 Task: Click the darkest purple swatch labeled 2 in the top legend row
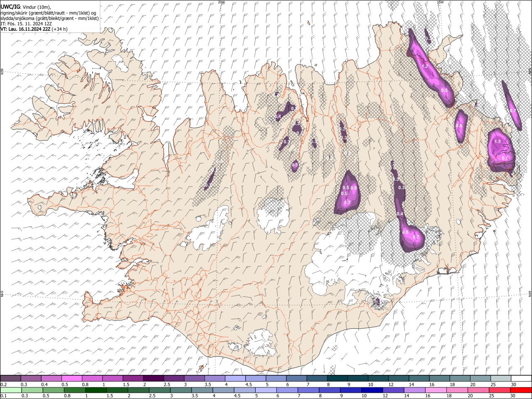click(153, 378)
